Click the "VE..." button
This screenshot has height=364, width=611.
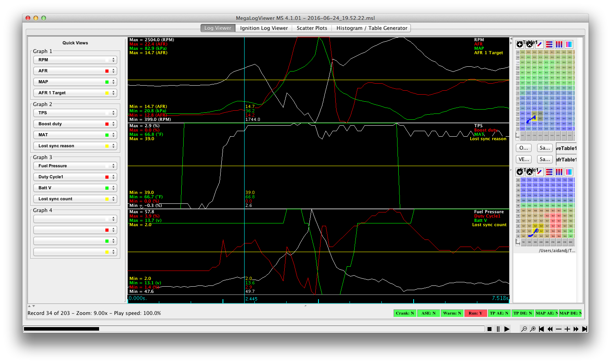coord(524,159)
